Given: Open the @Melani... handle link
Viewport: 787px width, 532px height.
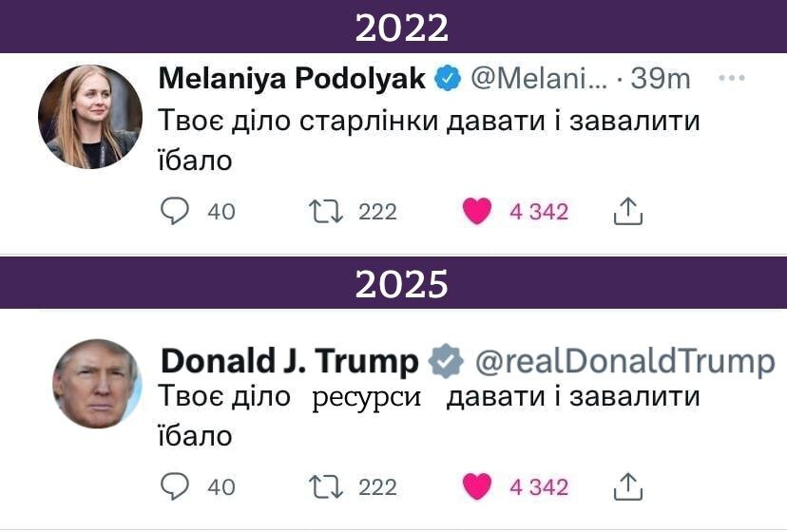Looking at the screenshot, I should coord(538,80).
